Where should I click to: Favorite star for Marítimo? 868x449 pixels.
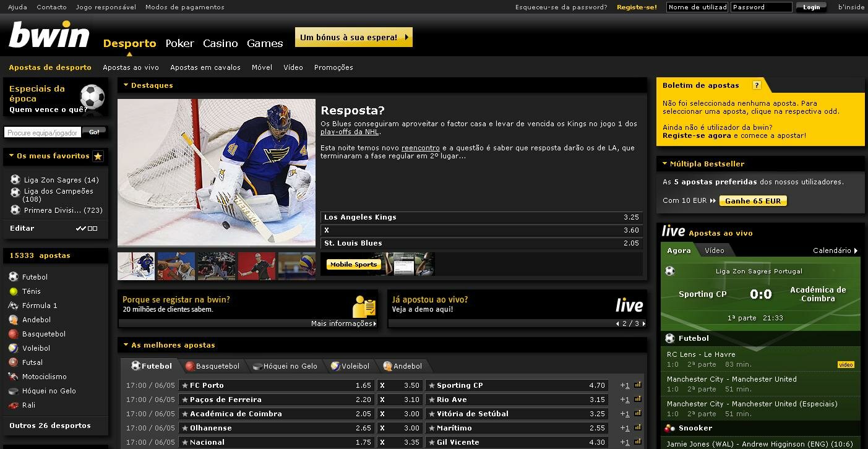(431, 428)
